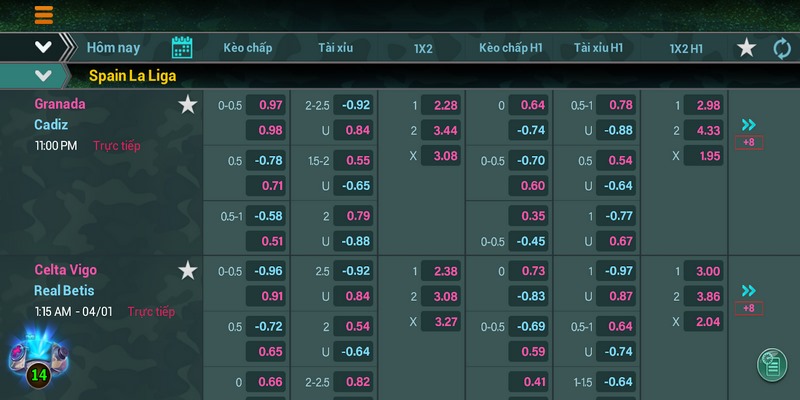This screenshot has height=400, width=800.
Task: Open the calendar date picker
Action: 182,48
